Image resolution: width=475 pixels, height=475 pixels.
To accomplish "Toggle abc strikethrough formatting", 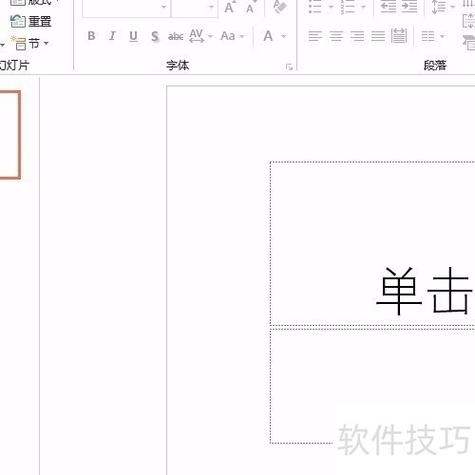I will (x=175, y=36).
